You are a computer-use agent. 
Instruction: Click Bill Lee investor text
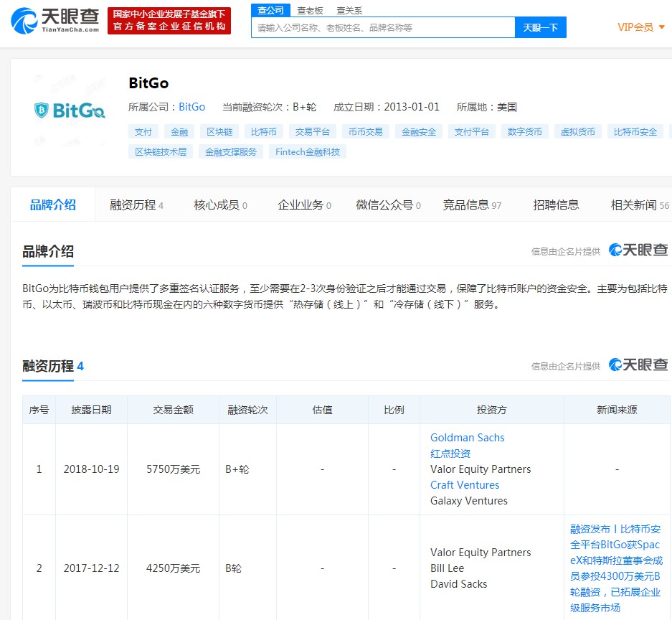click(x=447, y=568)
